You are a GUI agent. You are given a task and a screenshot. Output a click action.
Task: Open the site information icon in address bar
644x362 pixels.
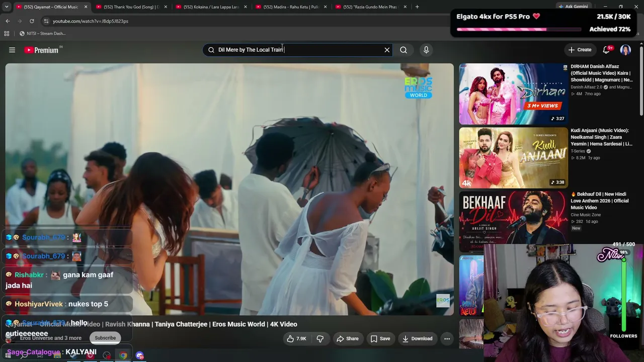[x=46, y=21]
